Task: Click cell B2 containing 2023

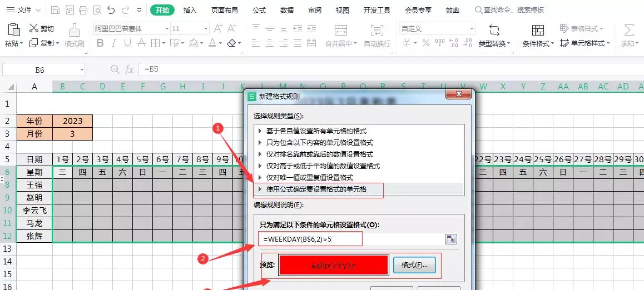Action: click(72, 121)
